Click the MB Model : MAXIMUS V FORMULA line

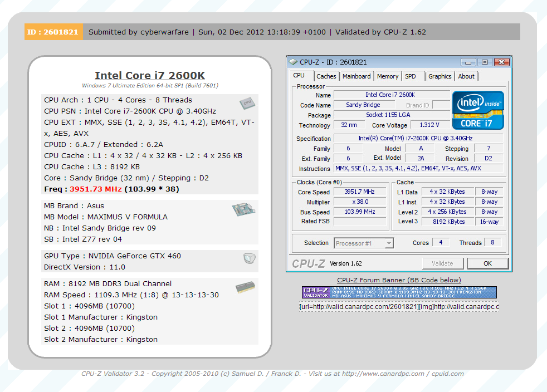click(106, 217)
